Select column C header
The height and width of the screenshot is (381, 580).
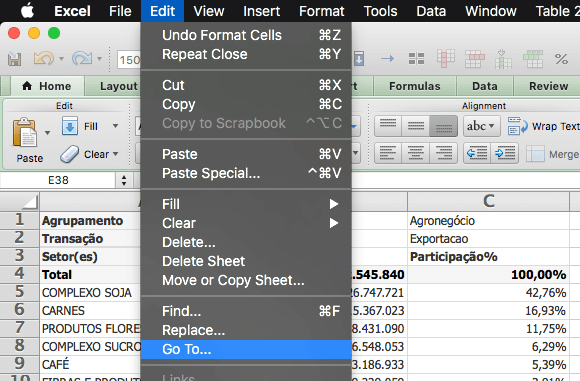tap(488, 201)
